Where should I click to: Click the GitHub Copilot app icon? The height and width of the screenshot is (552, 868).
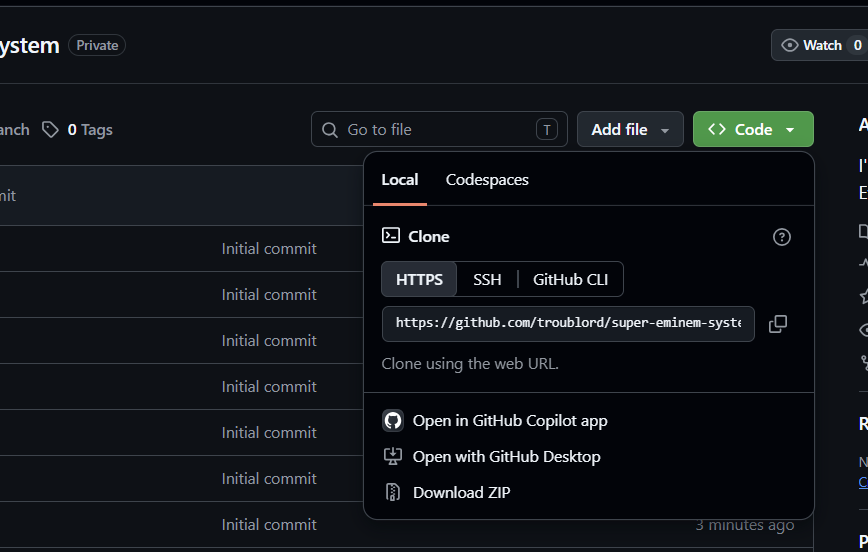pos(393,421)
